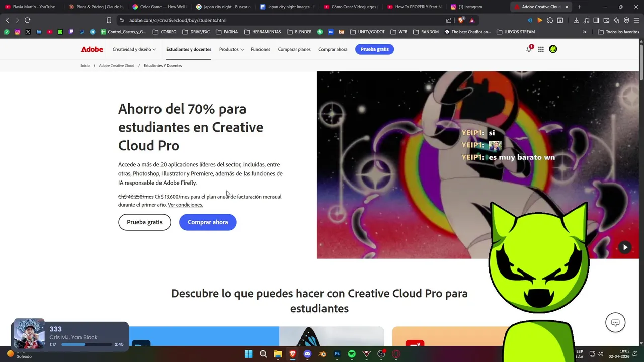Open Blender from the taskbar
The width and height of the screenshot is (644, 362).
323,354
